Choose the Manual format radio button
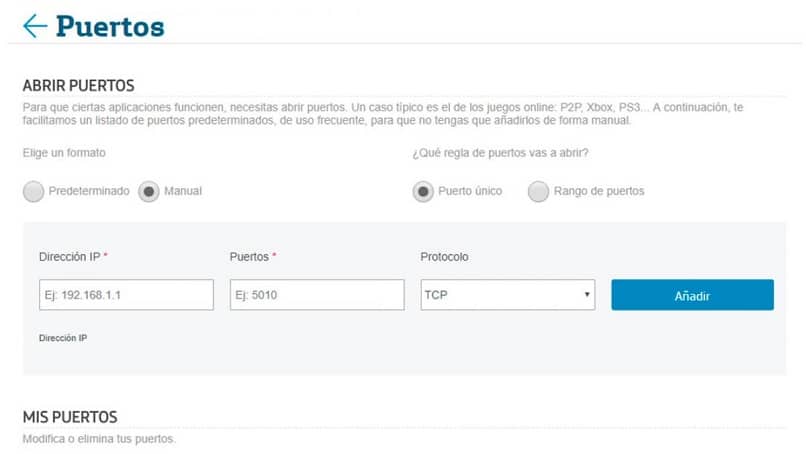 (x=149, y=191)
